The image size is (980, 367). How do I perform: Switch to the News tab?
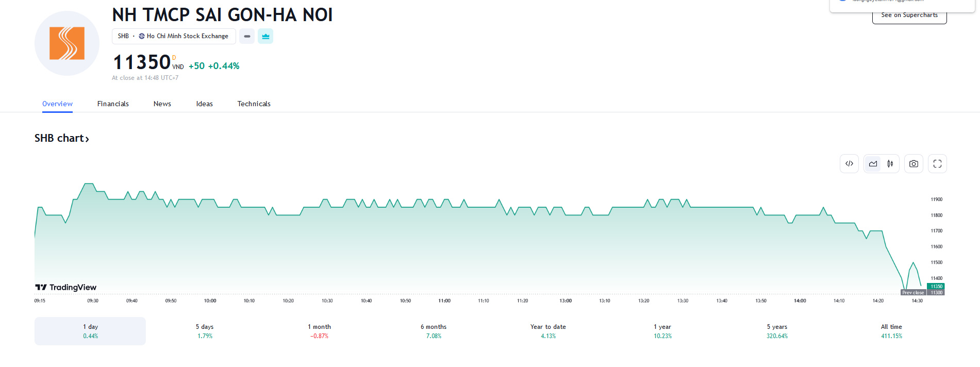tap(162, 104)
